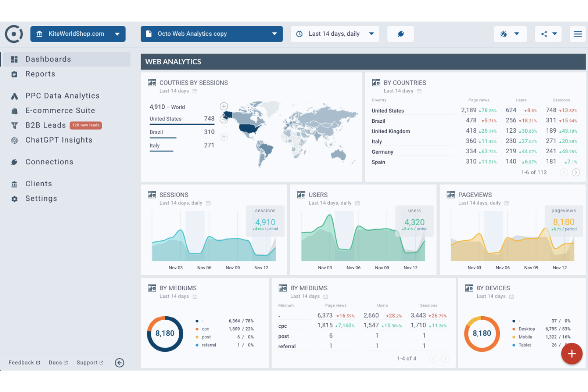Click the sessions 4,910 summary box

265,221
